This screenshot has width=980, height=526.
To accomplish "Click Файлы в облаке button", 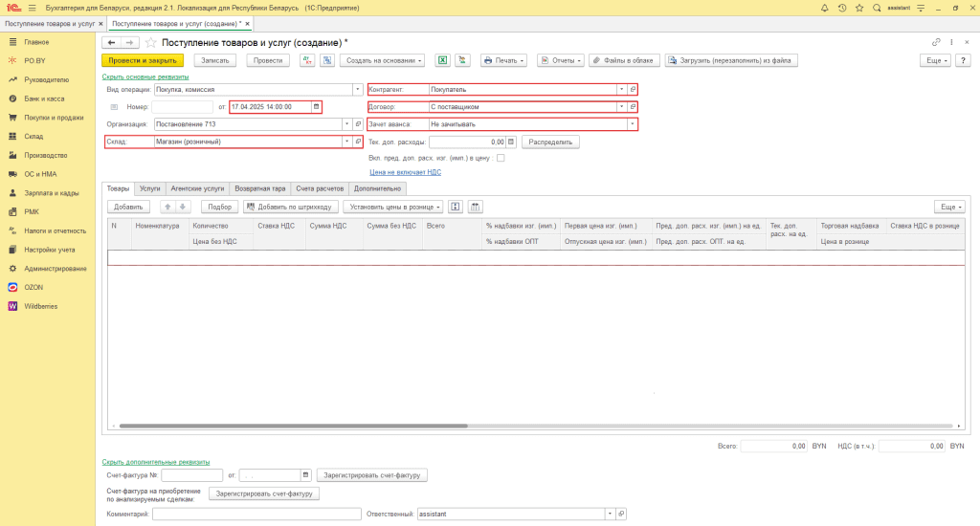I will 624,60.
